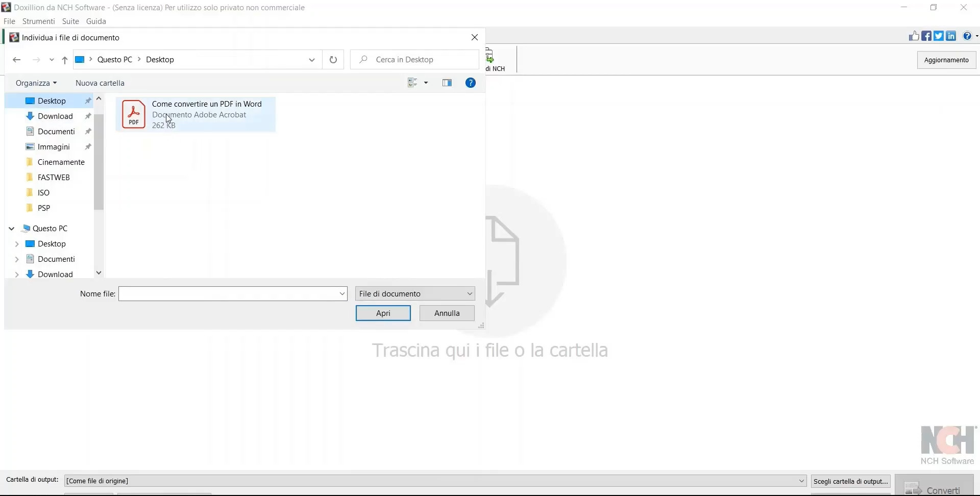The image size is (980, 496).
Task: Click the Apri button
Action: (x=383, y=313)
